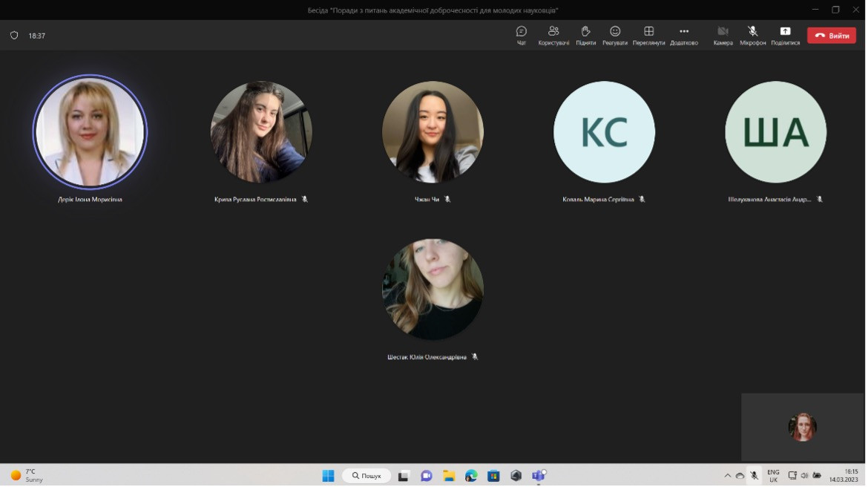868x487 pixels.
Task: Launch Microsoft Edge from taskbar
Action: coord(471,476)
